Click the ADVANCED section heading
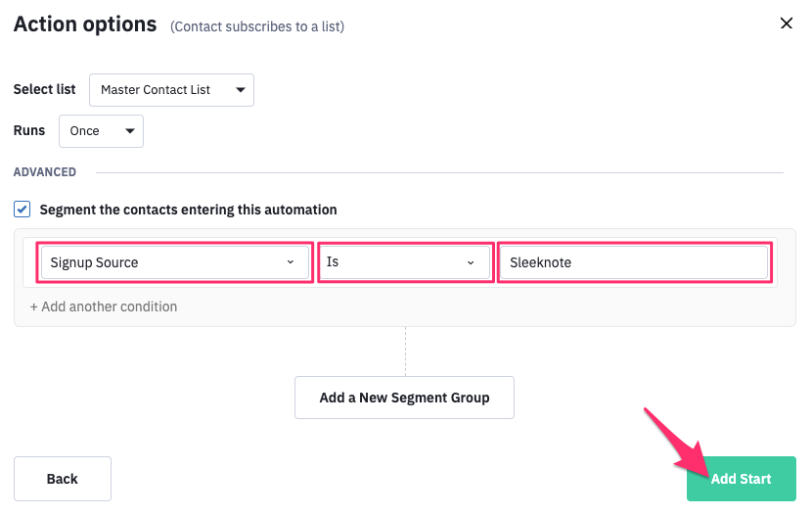The height and width of the screenshot is (516, 812). point(45,172)
